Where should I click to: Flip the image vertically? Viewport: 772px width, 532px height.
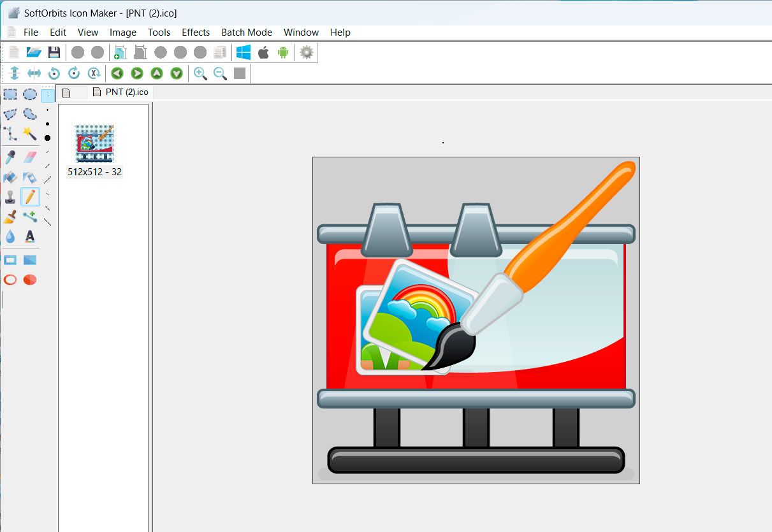pyautogui.click(x=15, y=73)
